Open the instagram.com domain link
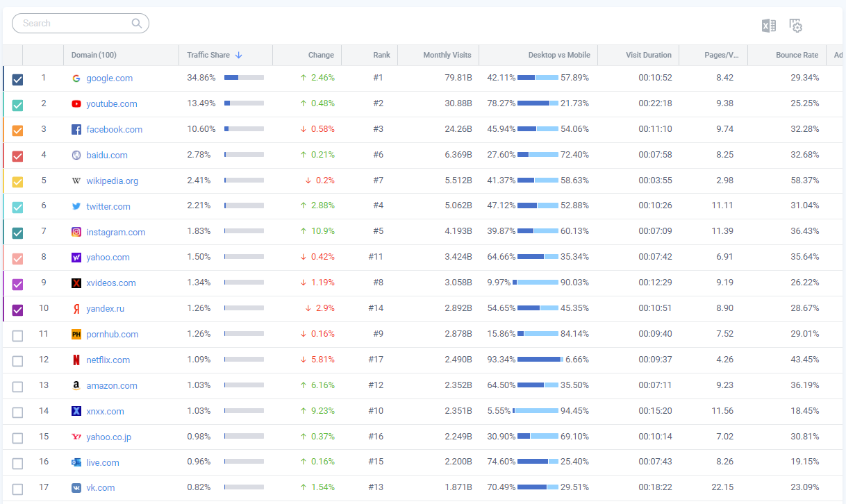Screen dimensions: 846x504 [116, 233]
